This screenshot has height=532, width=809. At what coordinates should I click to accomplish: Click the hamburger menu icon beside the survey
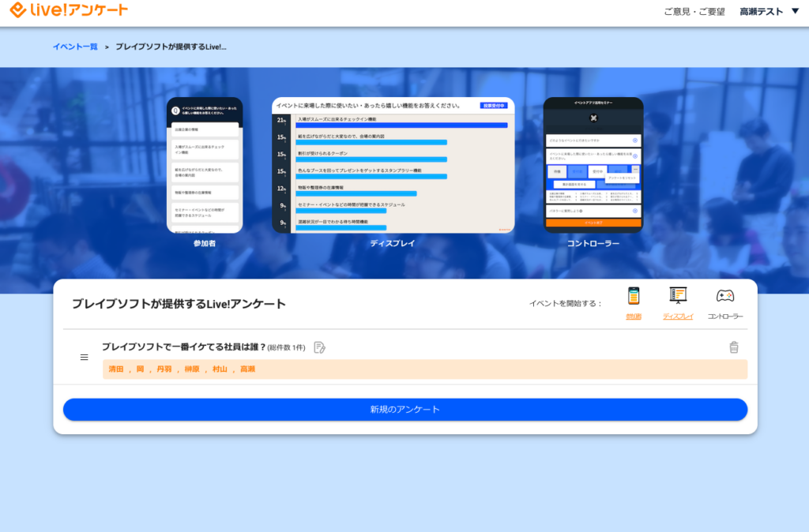[85, 357]
